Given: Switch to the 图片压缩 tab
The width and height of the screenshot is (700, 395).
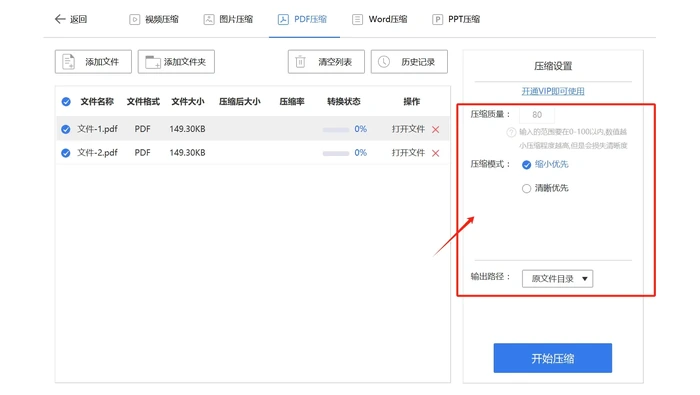Looking at the screenshot, I should (x=229, y=19).
